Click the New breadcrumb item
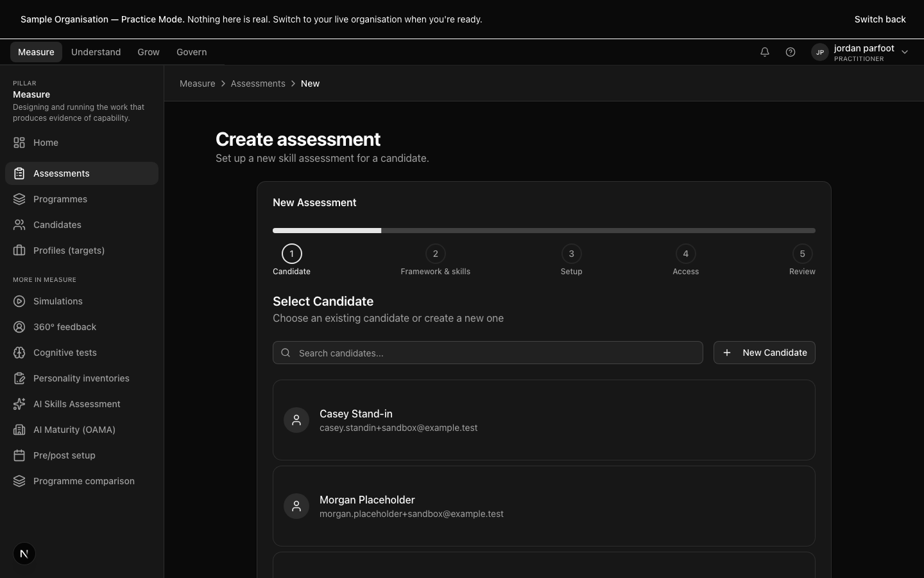This screenshot has height=578, width=924. click(310, 83)
